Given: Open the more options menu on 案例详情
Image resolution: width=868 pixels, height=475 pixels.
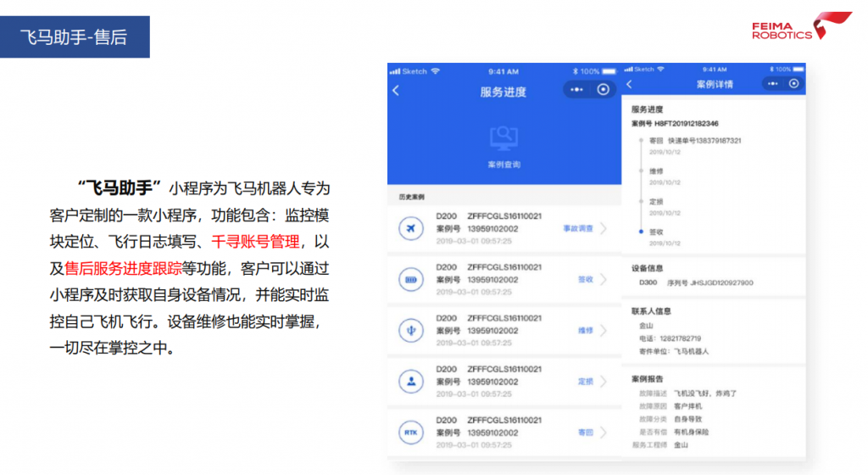Looking at the screenshot, I should click(x=773, y=84).
